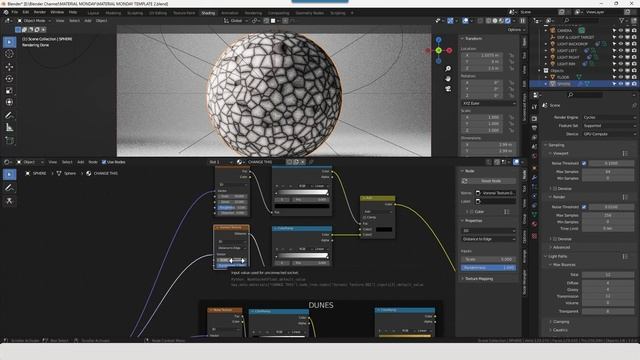Viewport: 640px width, 360px height.
Task: Open Object Mode dropdown
Action: pyautogui.click(x=34, y=20)
